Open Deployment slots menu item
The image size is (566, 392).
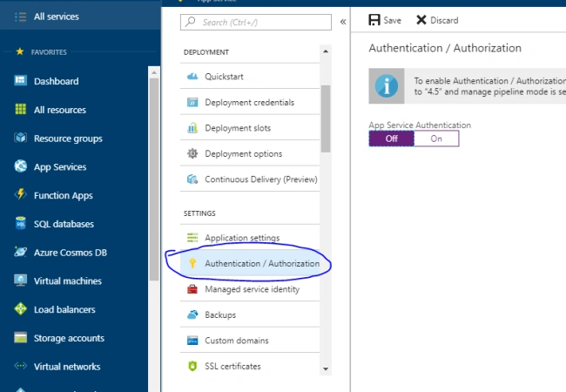(250, 128)
